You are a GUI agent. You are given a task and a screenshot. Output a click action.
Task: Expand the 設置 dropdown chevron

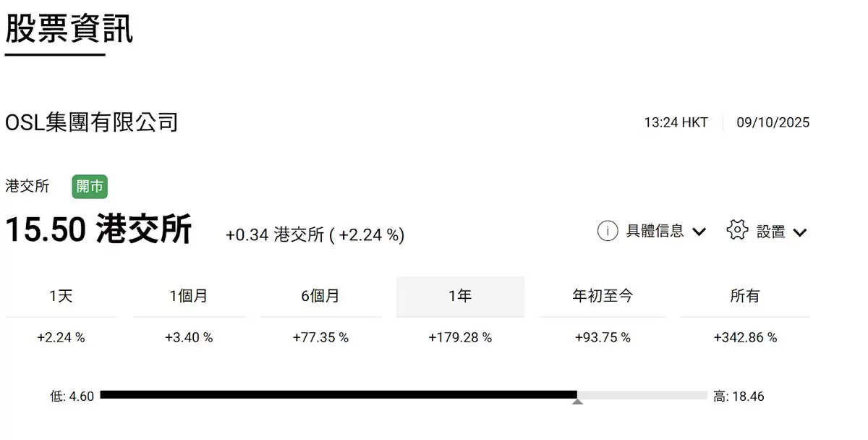tap(800, 232)
